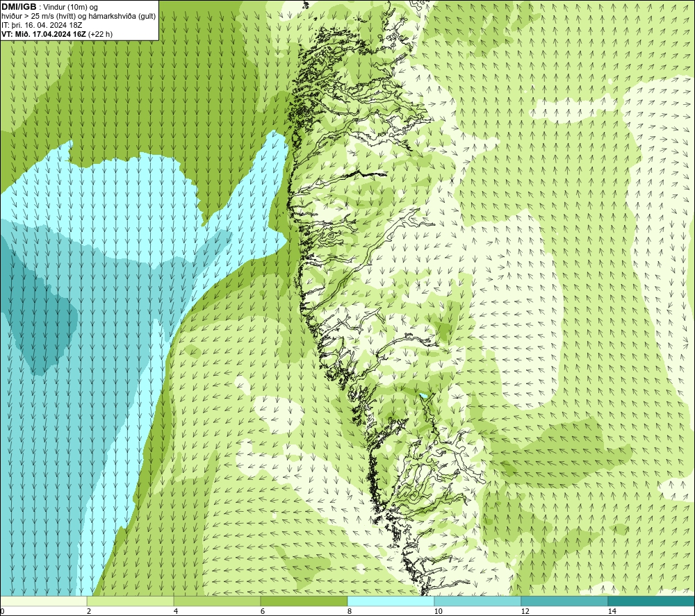Click the legend value "14"

click(x=612, y=611)
